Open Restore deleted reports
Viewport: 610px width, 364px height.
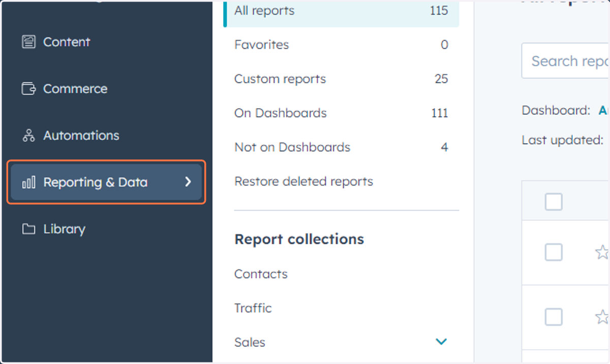click(303, 181)
